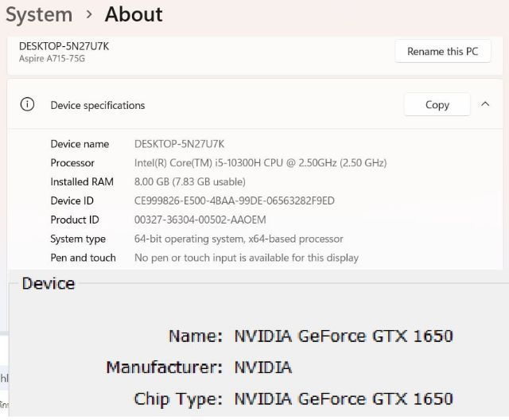Click the Pen and touch label
The width and height of the screenshot is (509, 420).
coord(83,258)
